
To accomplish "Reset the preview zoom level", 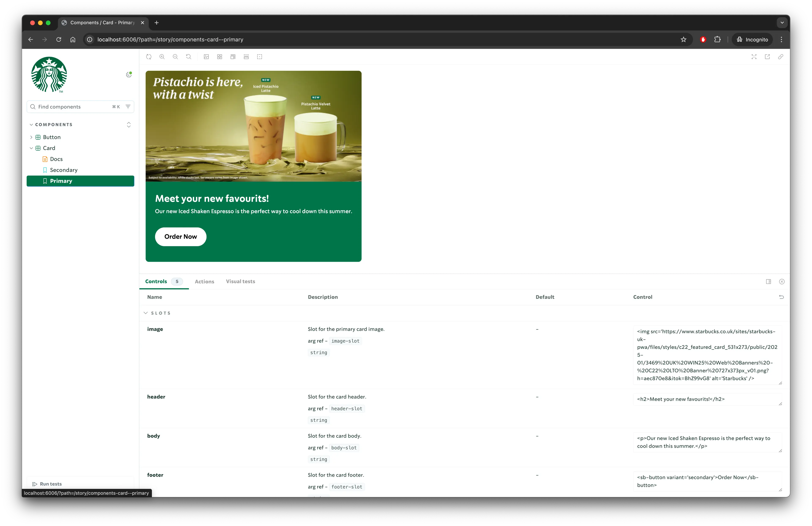I will 189,57.
